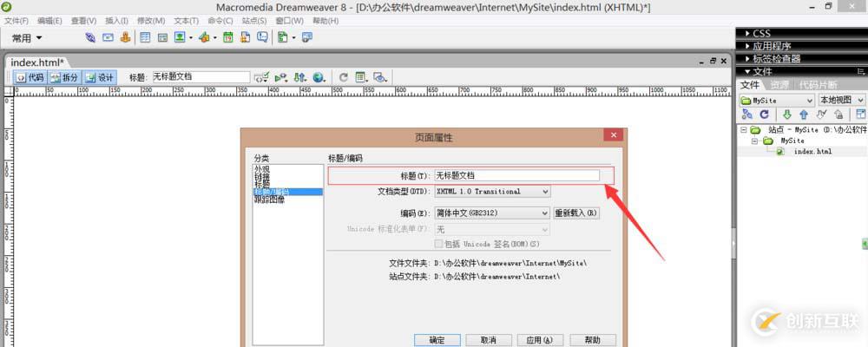Click the Visual Aids eye icon
868x347 pixels.
(x=380, y=77)
